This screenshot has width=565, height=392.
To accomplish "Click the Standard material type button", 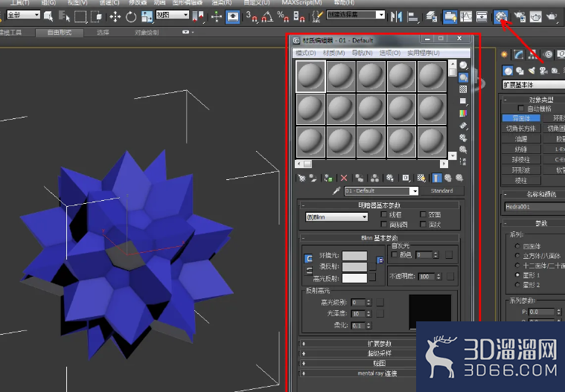I will [x=441, y=190].
